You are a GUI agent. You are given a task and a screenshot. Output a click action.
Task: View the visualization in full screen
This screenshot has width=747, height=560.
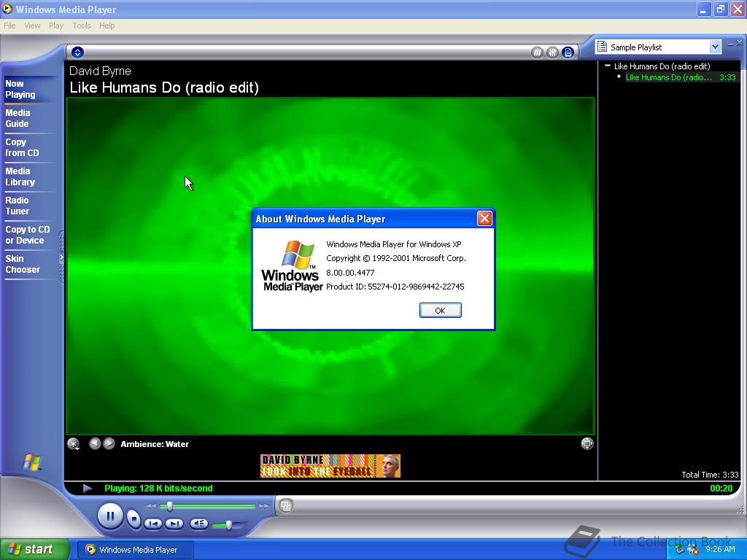click(587, 443)
